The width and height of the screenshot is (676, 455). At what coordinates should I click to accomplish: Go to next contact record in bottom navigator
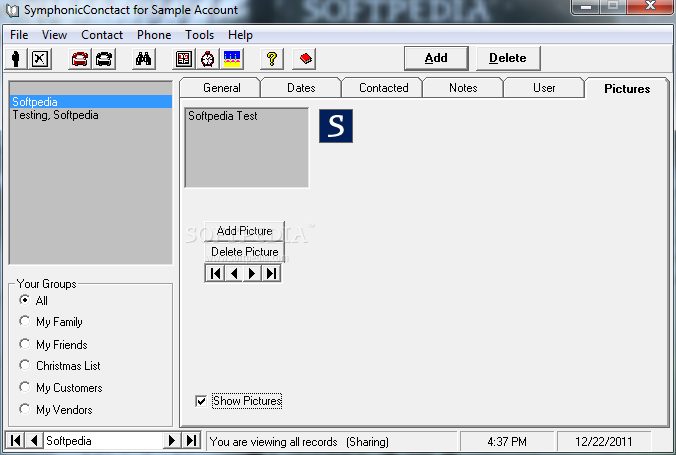pos(172,440)
